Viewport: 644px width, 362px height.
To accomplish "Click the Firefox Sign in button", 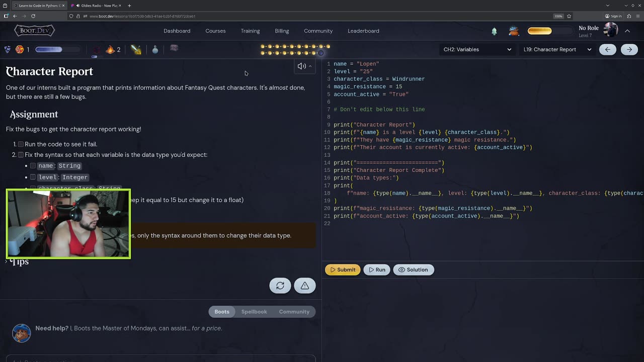I will click(x=613, y=16).
